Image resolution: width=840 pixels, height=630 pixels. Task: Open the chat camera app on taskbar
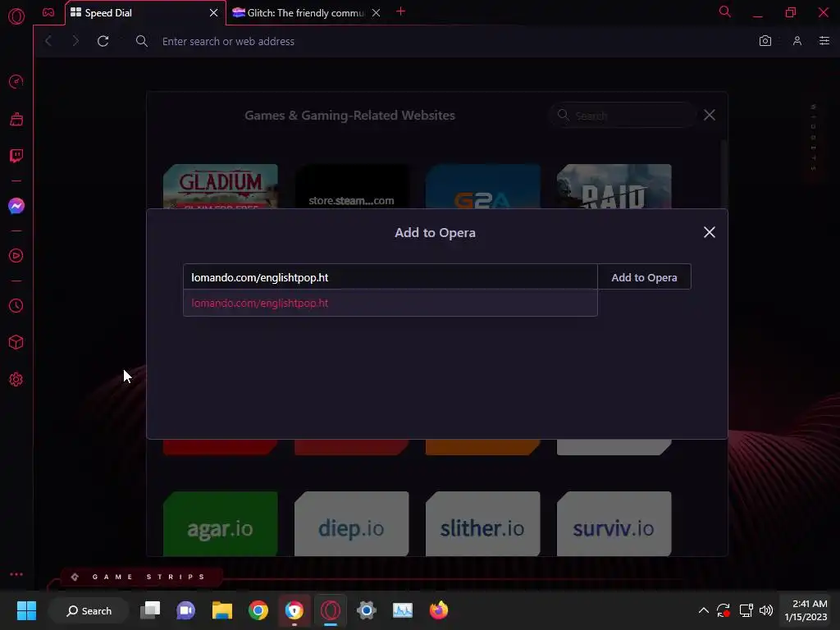coord(186,610)
